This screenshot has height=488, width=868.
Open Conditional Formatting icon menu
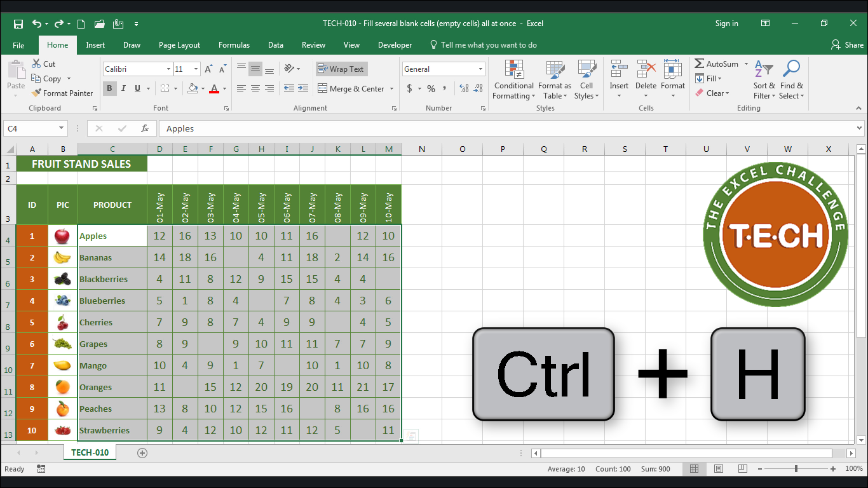click(513, 70)
